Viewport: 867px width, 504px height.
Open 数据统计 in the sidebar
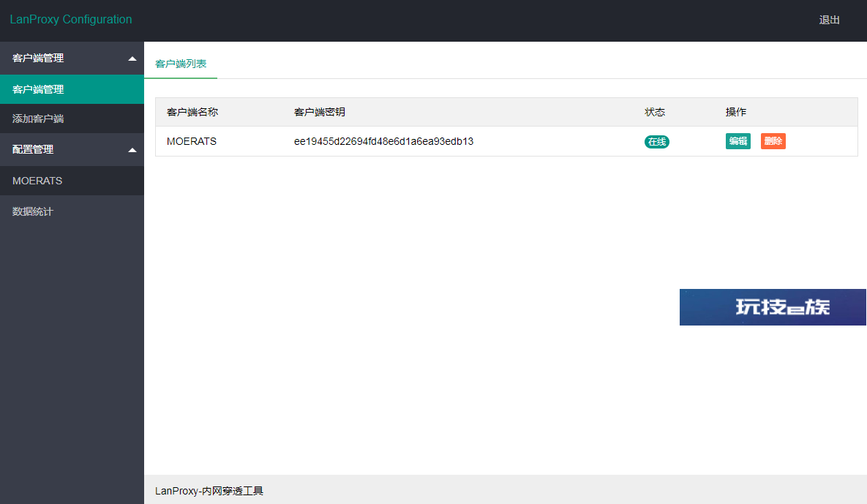pyautogui.click(x=72, y=211)
